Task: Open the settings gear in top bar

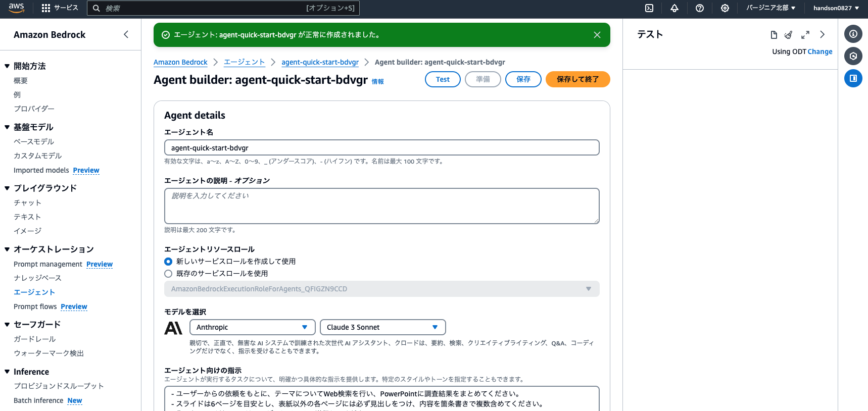Action: click(x=725, y=8)
